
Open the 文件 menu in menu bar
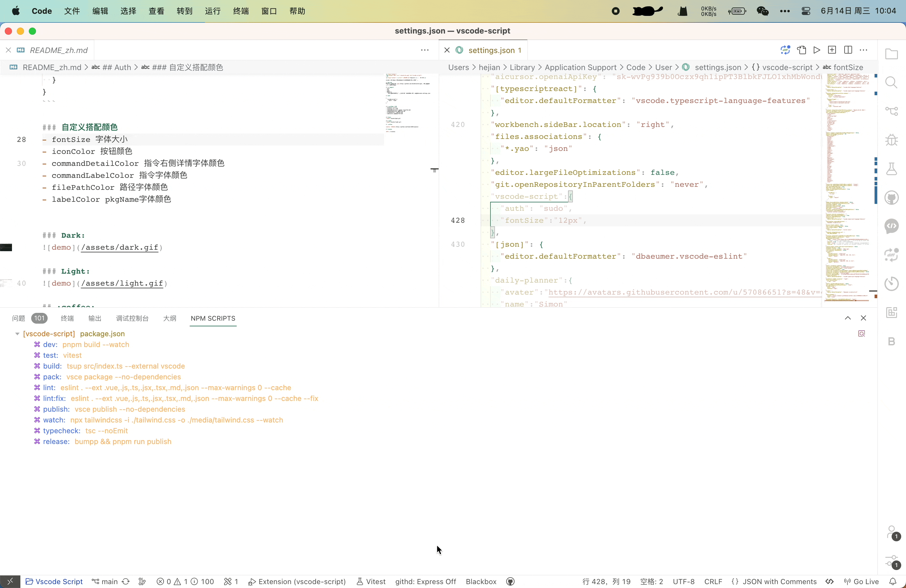(72, 11)
